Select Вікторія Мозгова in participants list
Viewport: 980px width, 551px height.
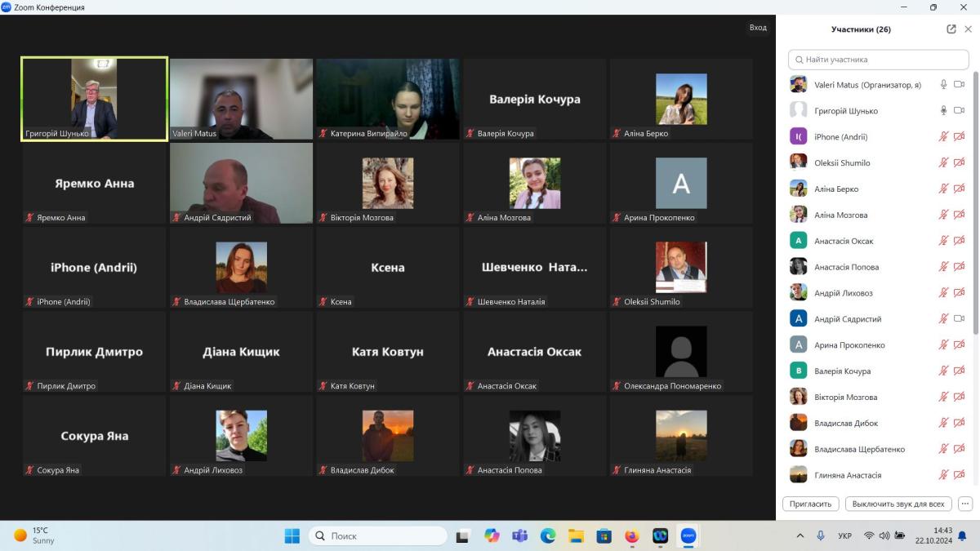click(845, 398)
